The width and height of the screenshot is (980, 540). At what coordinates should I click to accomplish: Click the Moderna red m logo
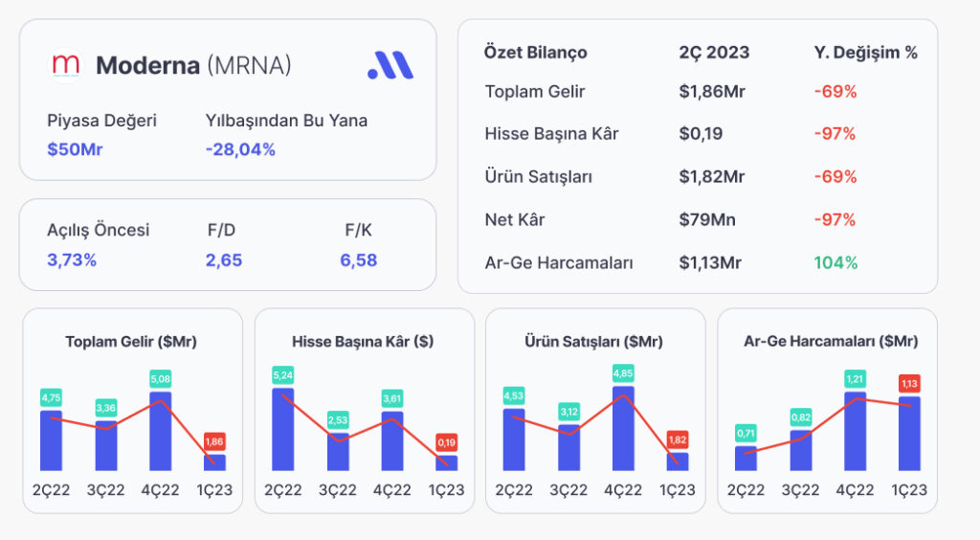pos(66,65)
